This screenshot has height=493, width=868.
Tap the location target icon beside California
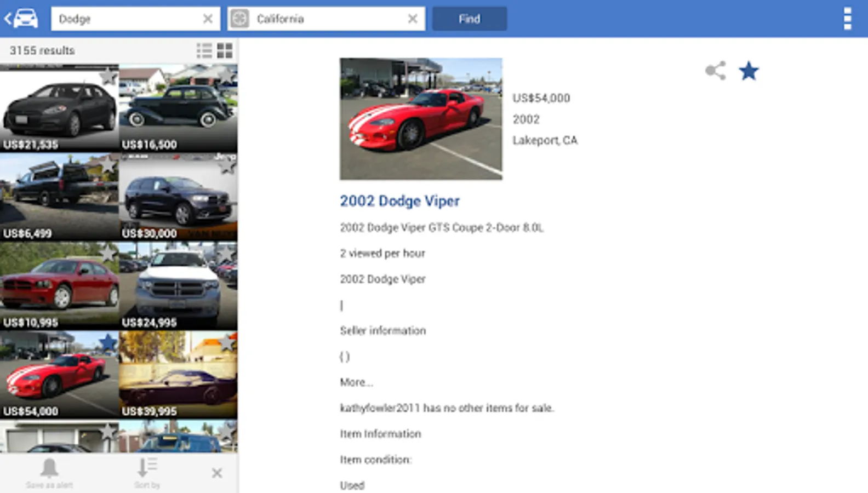[239, 19]
